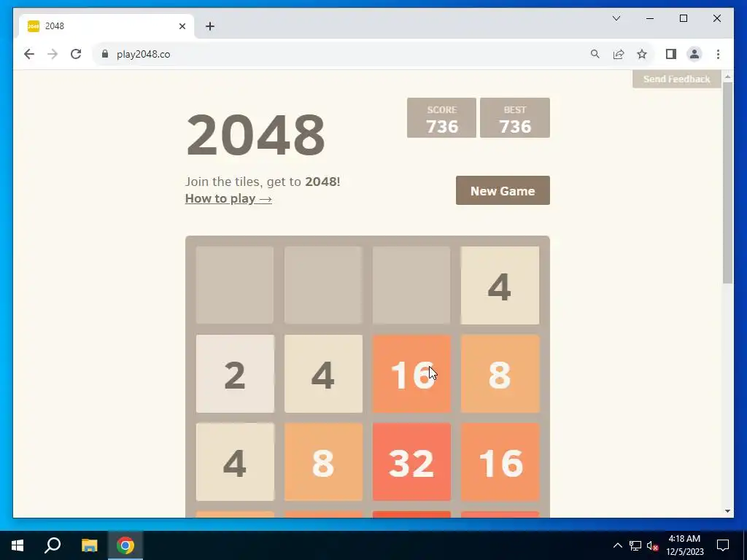This screenshot has height=560, width=747.
Task: Minimize the Chrome window
Action: pos(650,18)
